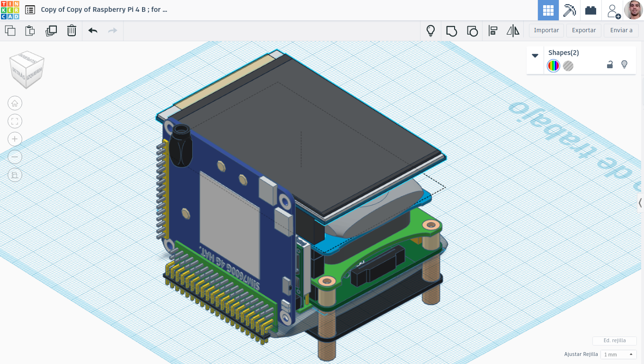
Task: Open the Tinkercad home logo
Action: pos(10,10)
